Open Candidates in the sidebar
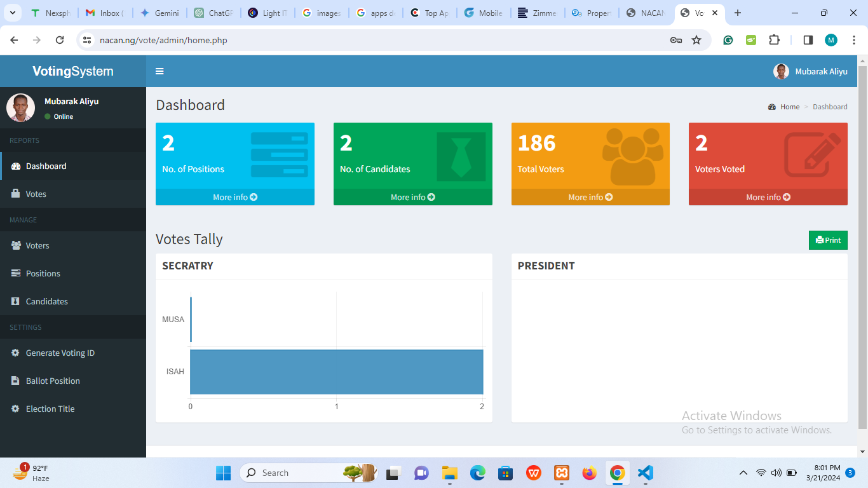The width and height of the screenshot is (868, 488). pyautogui.click(x=73, y=301)
